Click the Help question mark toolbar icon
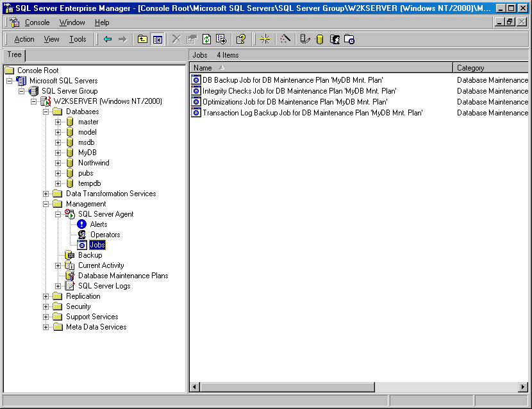Image resolution: width=532 pixels, height=409 pixels. pyautogui.click(x=241, y=39)
